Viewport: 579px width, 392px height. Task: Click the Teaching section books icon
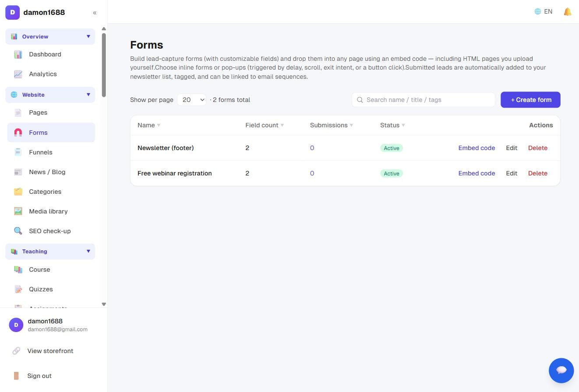pyautogui.click(x=14, y=252)
